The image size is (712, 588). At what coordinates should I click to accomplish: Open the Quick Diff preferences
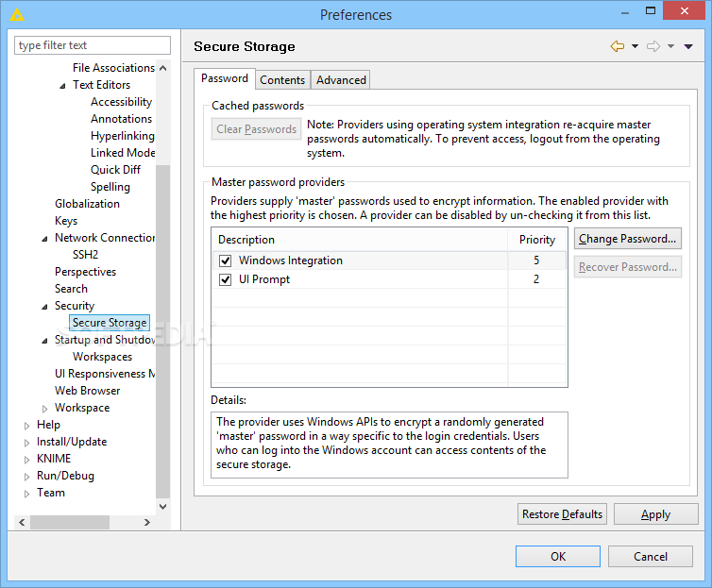click(x=115, y=170)
